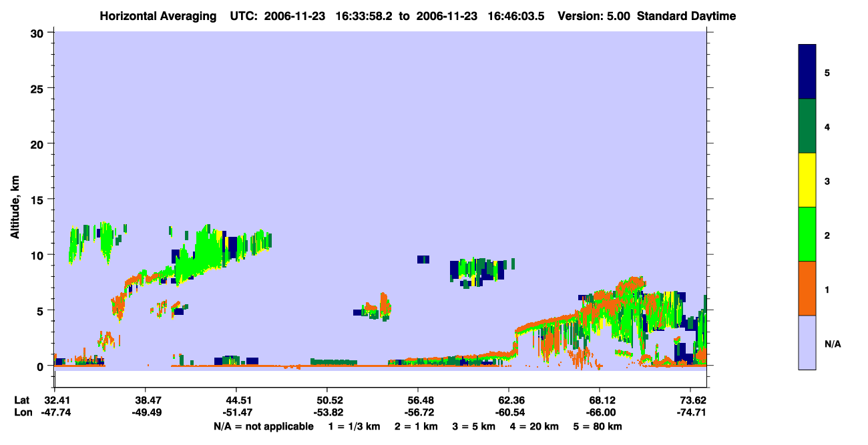Click the 'Altitude, km' axis label

[15, 208]
